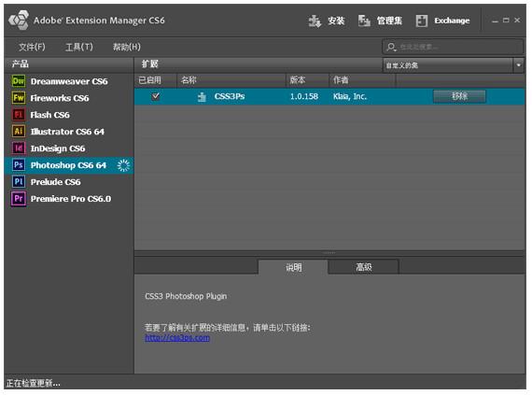The image size is (532, 395).
Task: Select Illustrator CS6 64 product row
Action: (69, 132)
